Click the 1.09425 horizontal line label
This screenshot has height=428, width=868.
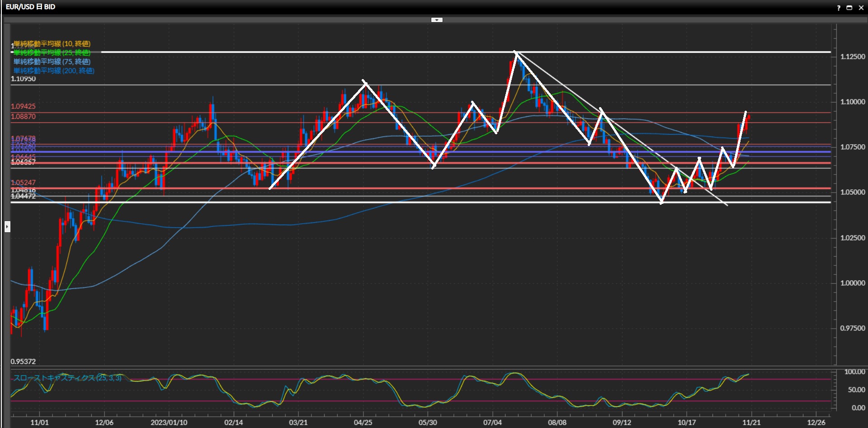[23, 106]
